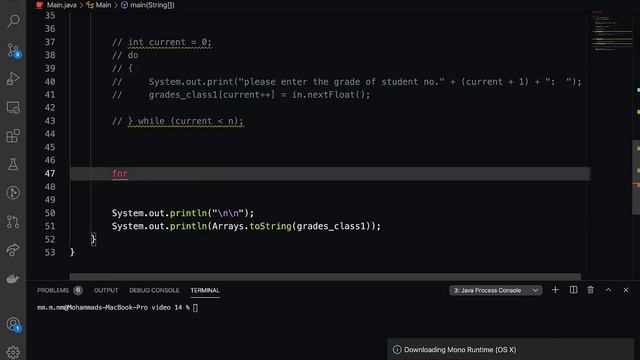The width and height of the screenshot is (640, 360).
Task: Open the Git graph circular icon
Action: [x=13, y=193]
